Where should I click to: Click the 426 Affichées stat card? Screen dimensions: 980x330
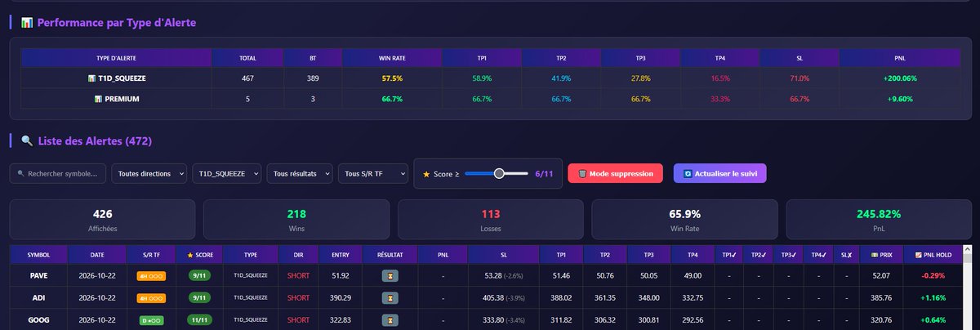[x=103, y=219]
